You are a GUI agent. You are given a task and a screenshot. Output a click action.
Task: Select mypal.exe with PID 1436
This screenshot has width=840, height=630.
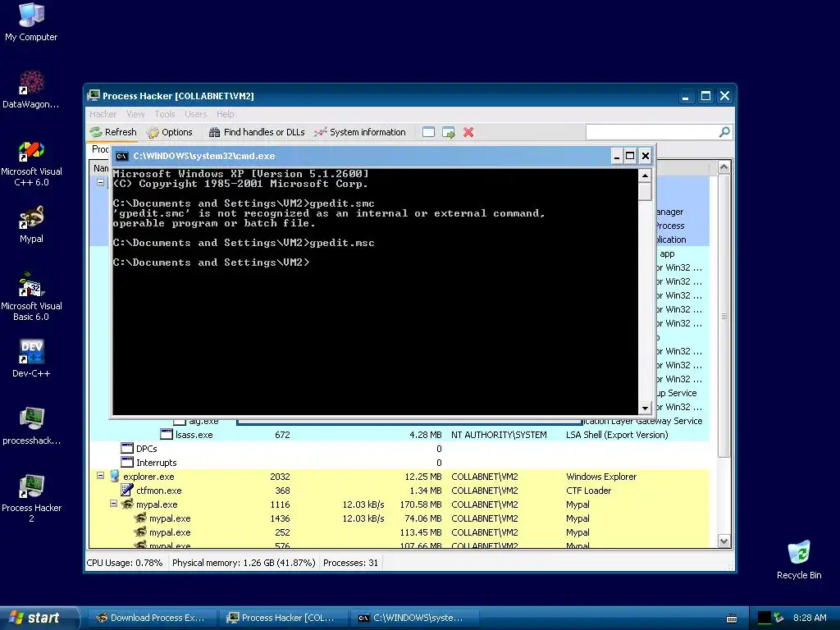point(399,518)
